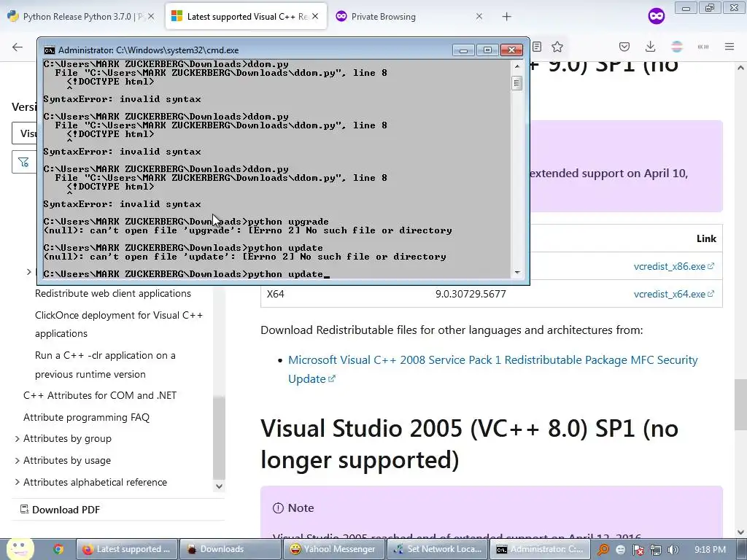Click the Download PDF button
This screenshot has height=560, width=747.
60,510
